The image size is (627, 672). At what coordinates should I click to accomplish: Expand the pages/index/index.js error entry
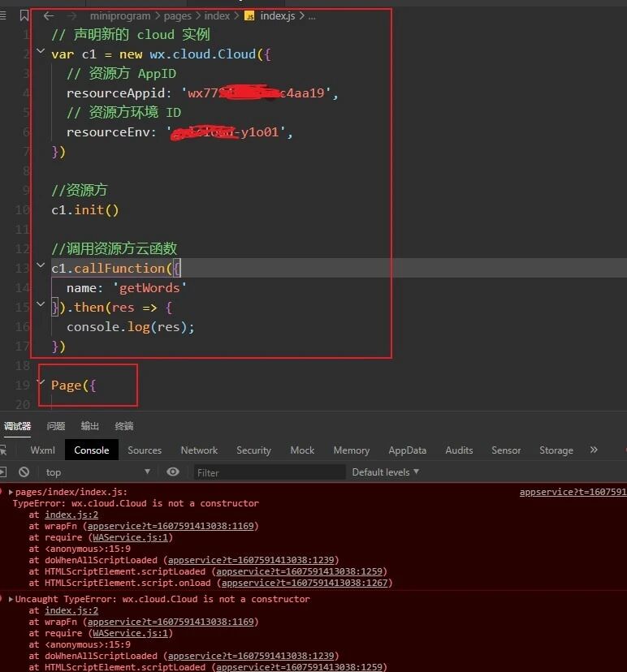(11, 492)
